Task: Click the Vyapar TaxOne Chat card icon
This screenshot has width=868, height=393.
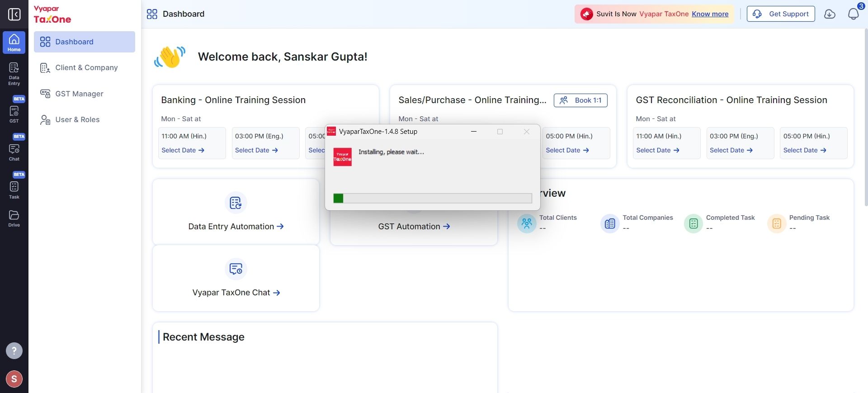Action: coord(236,269)
